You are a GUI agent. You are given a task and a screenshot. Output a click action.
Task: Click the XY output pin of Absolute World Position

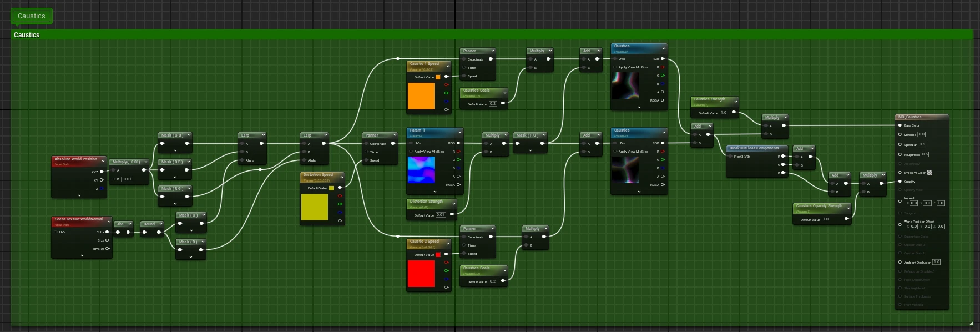[x=102, y=180]
